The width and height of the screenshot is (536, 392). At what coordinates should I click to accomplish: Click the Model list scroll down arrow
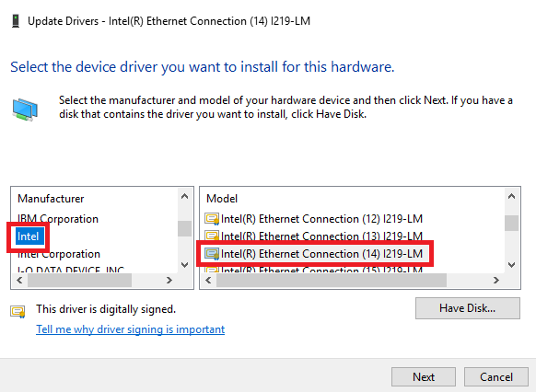coord(511,265)
